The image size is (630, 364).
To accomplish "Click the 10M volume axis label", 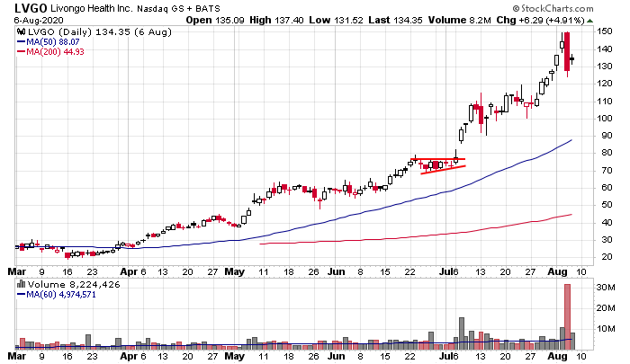I will click(606, 329).
